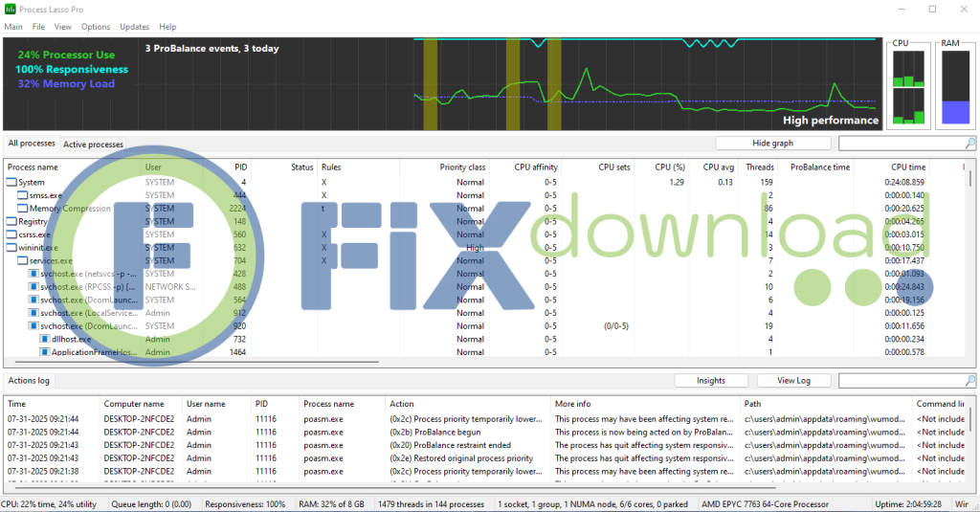Click the actions log search magnifier icon
This screenshot has height=512, width=980.
coord(970,381)
